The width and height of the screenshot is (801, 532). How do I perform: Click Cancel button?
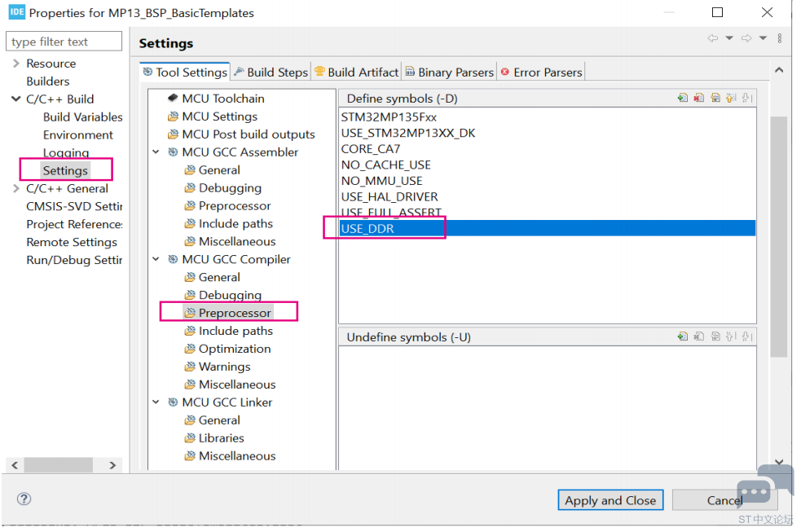[x=725, y=500]
